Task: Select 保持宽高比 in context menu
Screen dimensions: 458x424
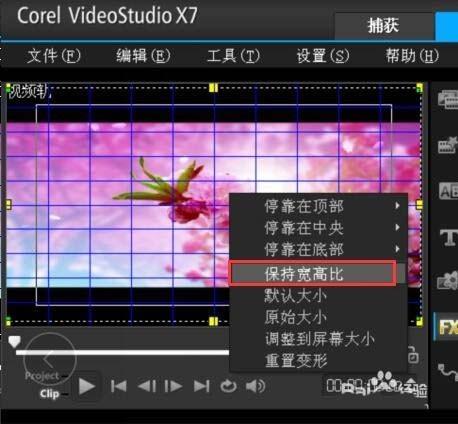Action: point(313,274)
